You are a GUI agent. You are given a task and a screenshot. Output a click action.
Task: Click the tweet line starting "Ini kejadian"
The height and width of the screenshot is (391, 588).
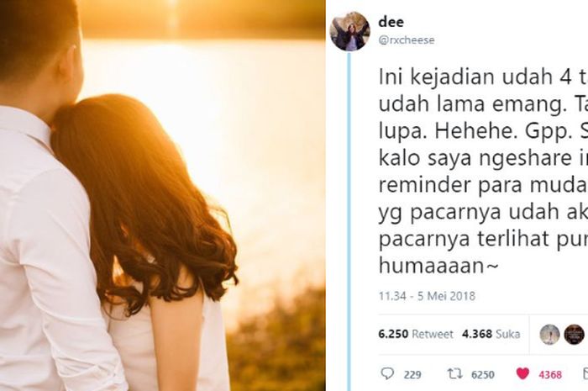click(x=483, y=77)
